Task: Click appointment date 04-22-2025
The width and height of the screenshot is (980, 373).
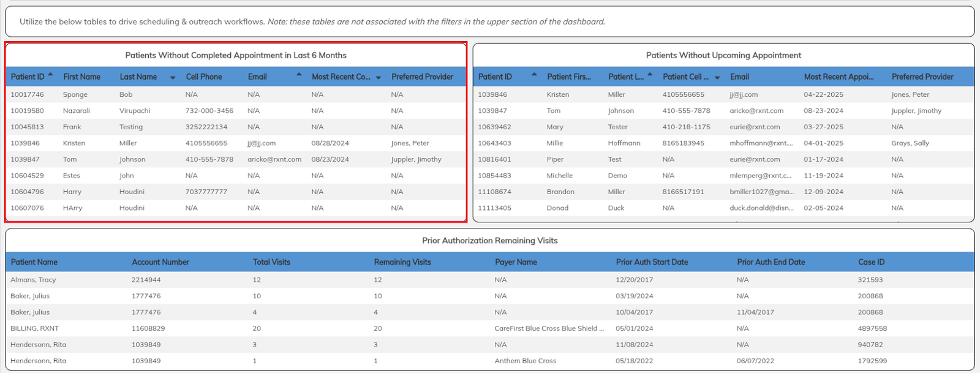Action: [823, 94]
